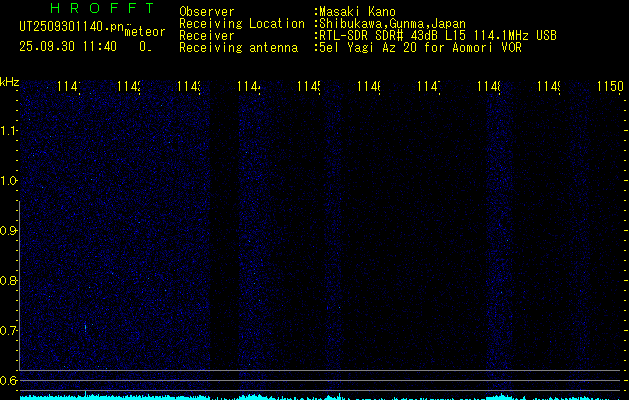Click the 'Receiving Location' label

click(x=242, y=24)
